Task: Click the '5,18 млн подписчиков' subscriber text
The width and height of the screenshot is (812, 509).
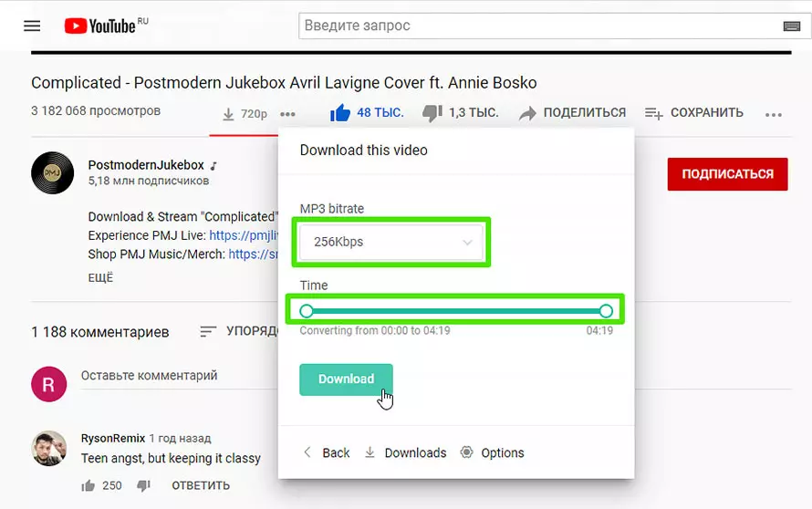Action: 149,181
